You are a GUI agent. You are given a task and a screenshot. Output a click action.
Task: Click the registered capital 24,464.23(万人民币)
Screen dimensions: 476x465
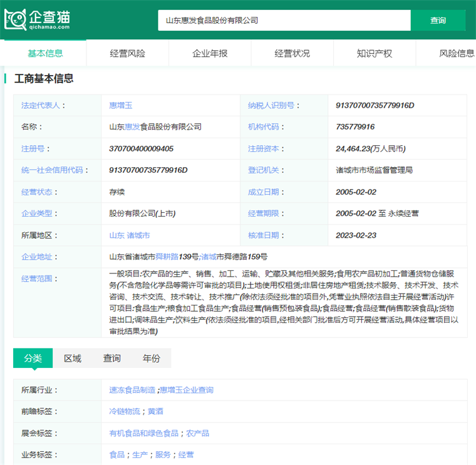pos(370,148)
